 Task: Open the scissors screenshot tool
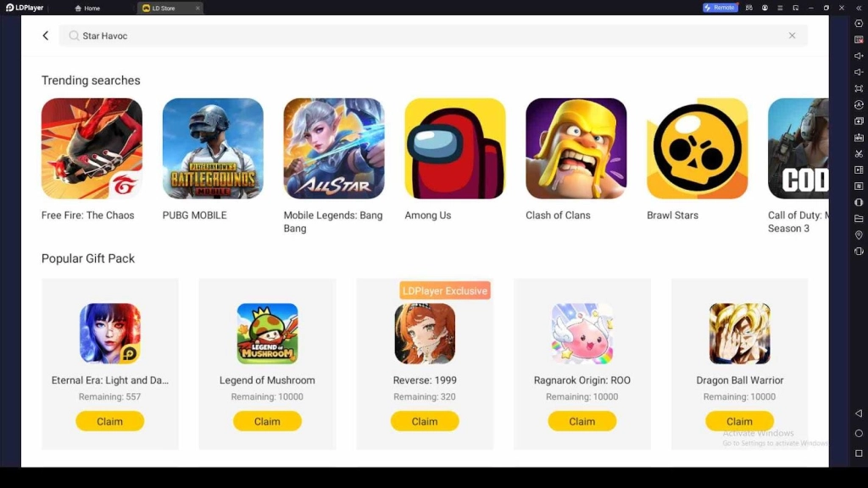click(859, 154)
